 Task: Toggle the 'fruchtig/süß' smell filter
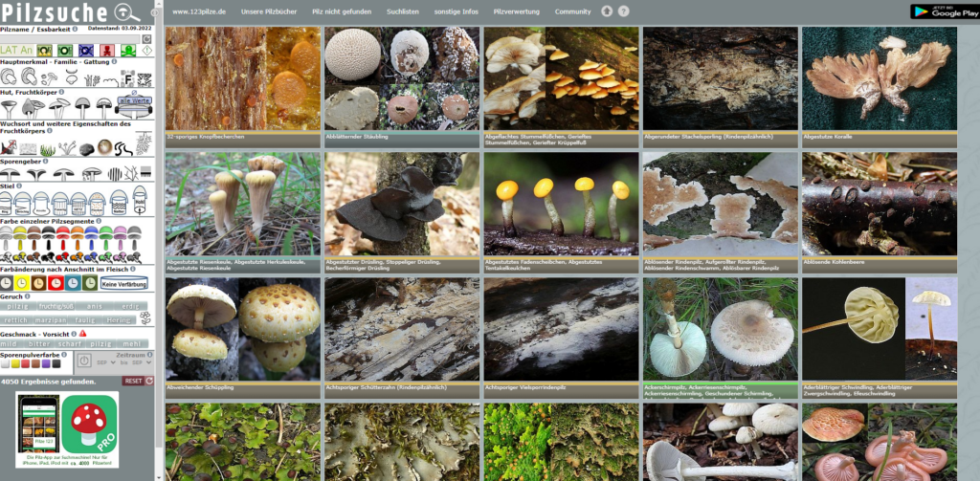pos(56,306)
